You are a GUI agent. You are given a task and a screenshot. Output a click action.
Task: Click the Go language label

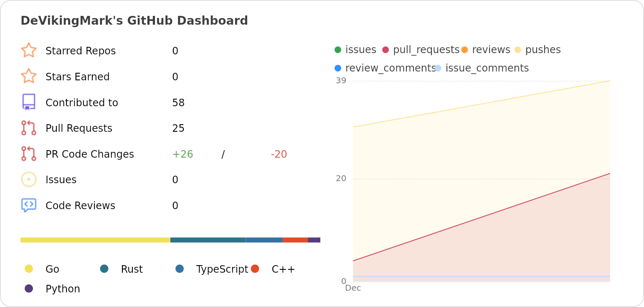(52, 269)
